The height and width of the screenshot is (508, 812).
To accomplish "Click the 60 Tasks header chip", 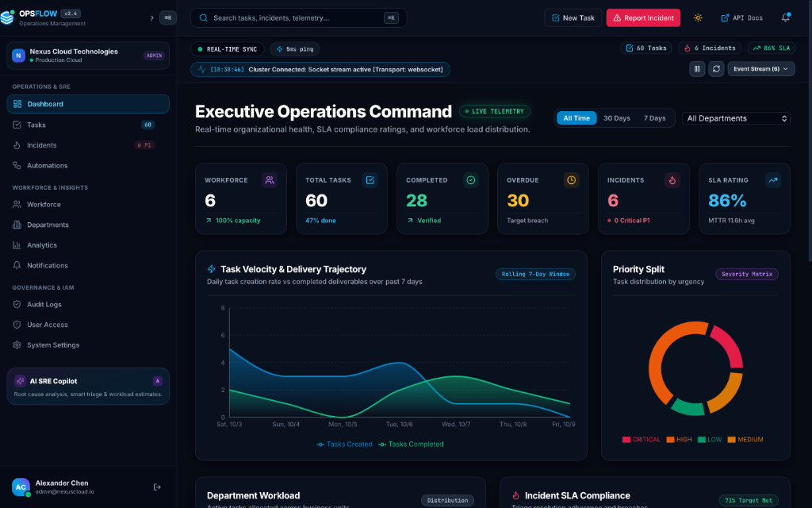I will [x=645, y=48].
